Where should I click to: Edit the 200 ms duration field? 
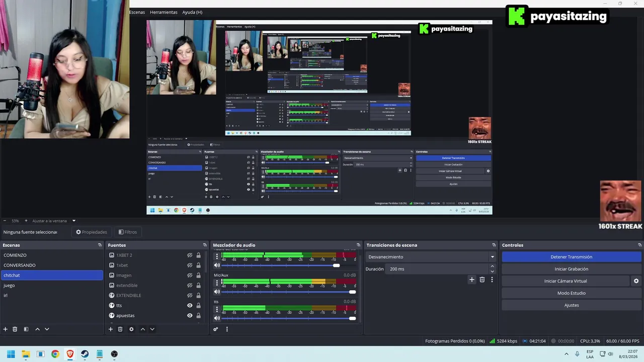tap(437, 269)
